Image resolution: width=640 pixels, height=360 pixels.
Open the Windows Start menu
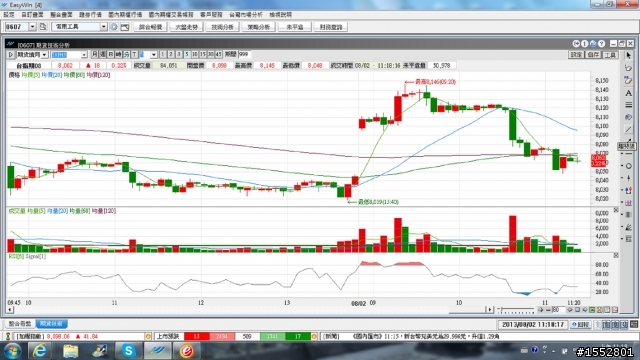pos(13,351)
